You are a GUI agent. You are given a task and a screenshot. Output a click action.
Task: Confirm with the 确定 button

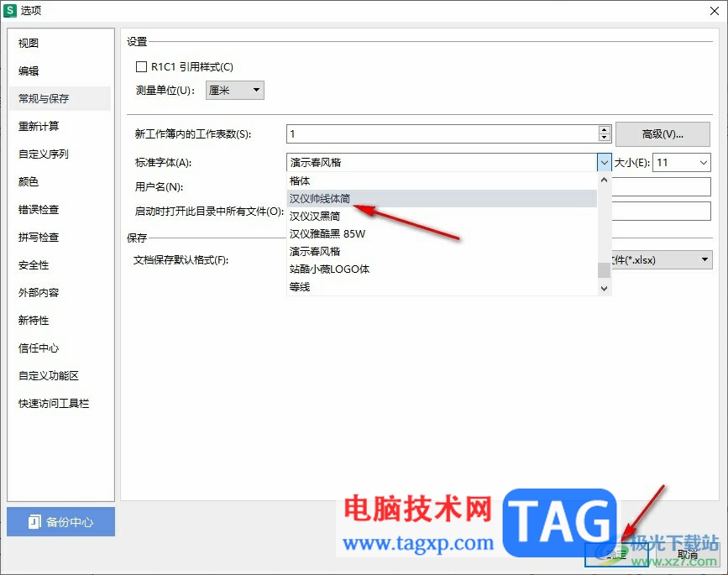(x=616, y=554)
